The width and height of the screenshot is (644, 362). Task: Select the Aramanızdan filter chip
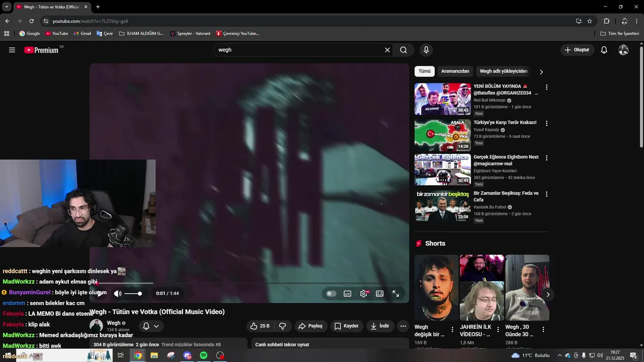click(455, 71)
